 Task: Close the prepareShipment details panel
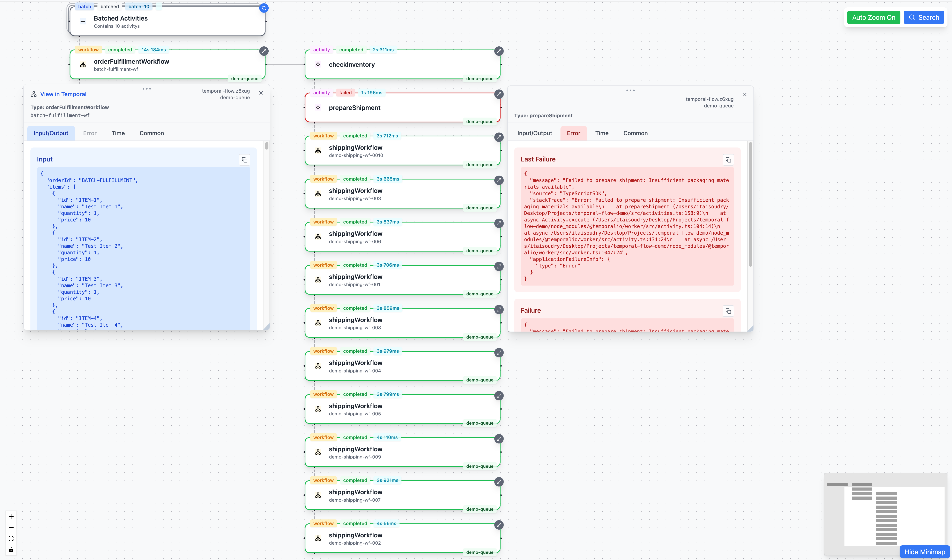pos(745,94)
